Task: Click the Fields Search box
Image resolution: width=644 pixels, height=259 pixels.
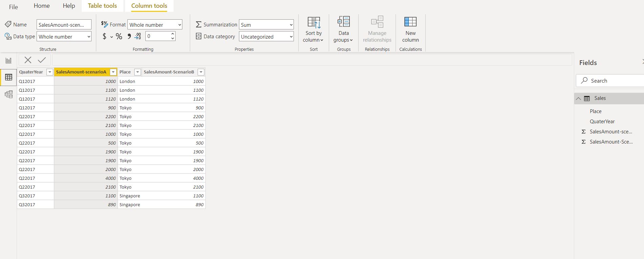Action: pyautogui.click(x=610, y=81)
